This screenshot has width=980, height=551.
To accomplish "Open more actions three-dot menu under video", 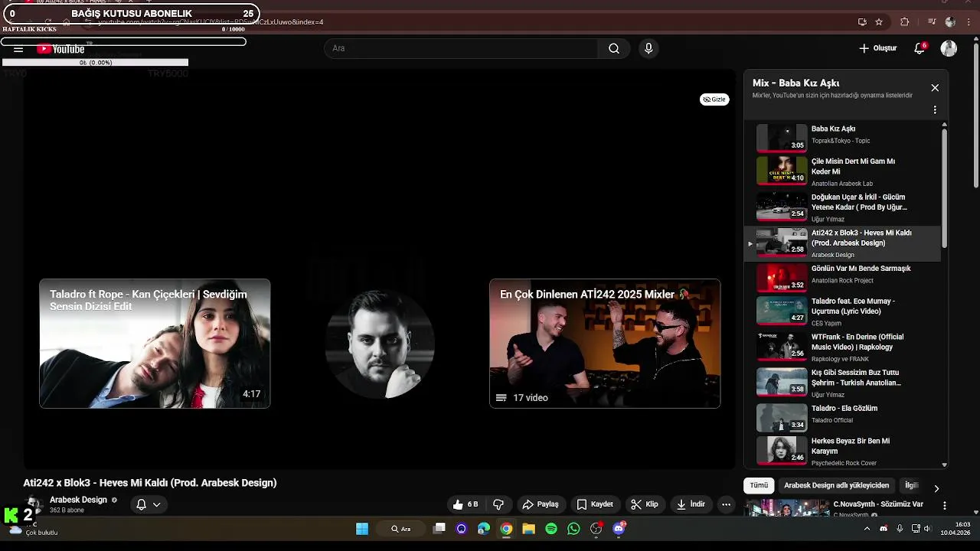I will point(726,504).
